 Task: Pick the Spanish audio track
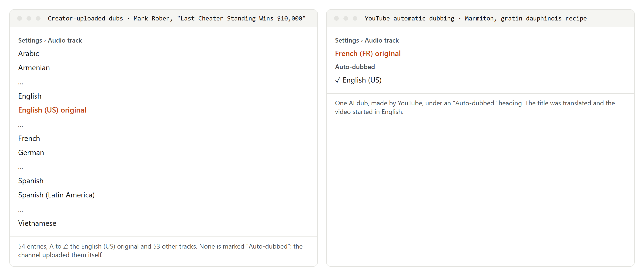(x=31, y=181)
